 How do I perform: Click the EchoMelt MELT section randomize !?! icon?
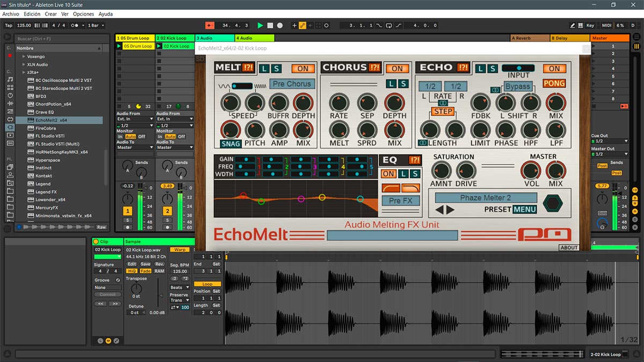248,68
